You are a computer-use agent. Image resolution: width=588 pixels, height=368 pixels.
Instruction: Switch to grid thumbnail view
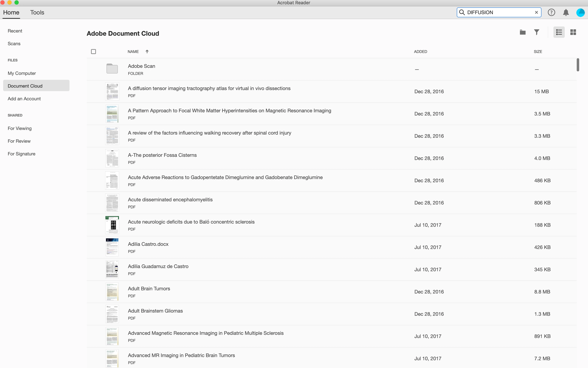573,32
